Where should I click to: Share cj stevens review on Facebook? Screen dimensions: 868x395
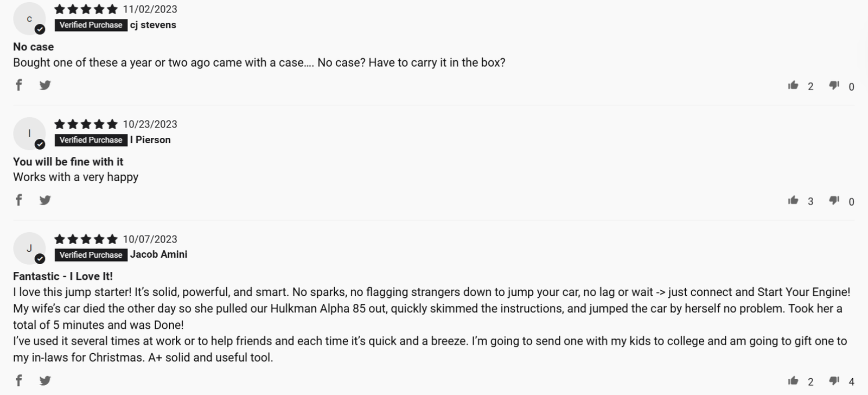pyautogui.click(x=19, y=85)
